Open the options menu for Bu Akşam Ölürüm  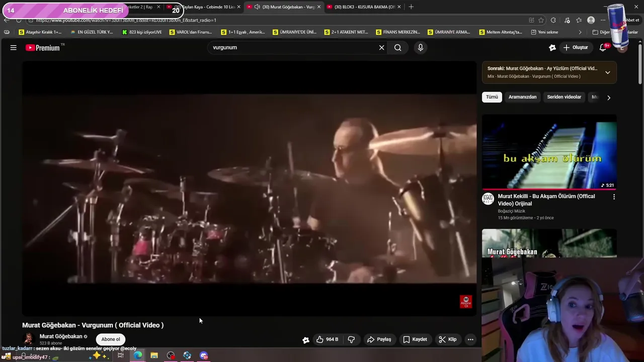click(614, 197)
